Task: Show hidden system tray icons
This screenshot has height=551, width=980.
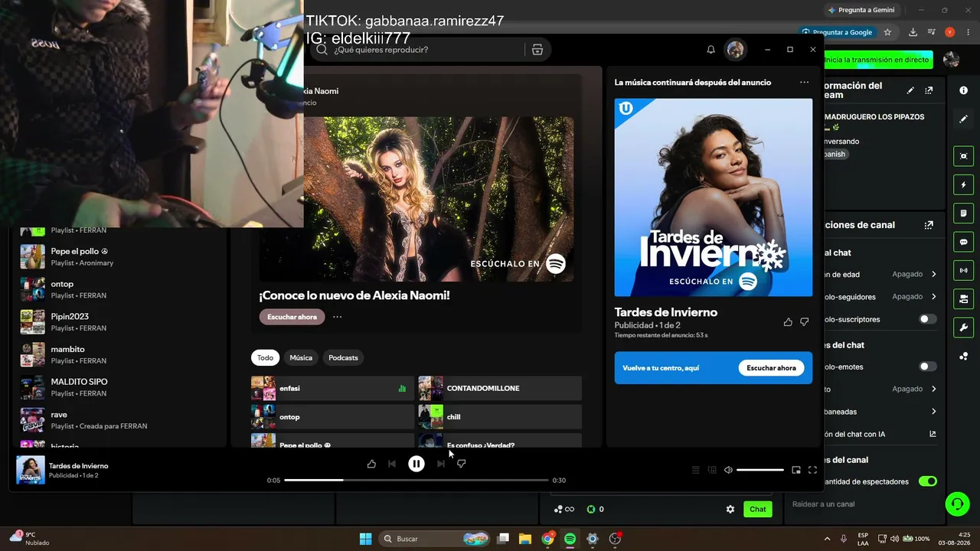Action: pyautogui.click(x=827, y=539)
